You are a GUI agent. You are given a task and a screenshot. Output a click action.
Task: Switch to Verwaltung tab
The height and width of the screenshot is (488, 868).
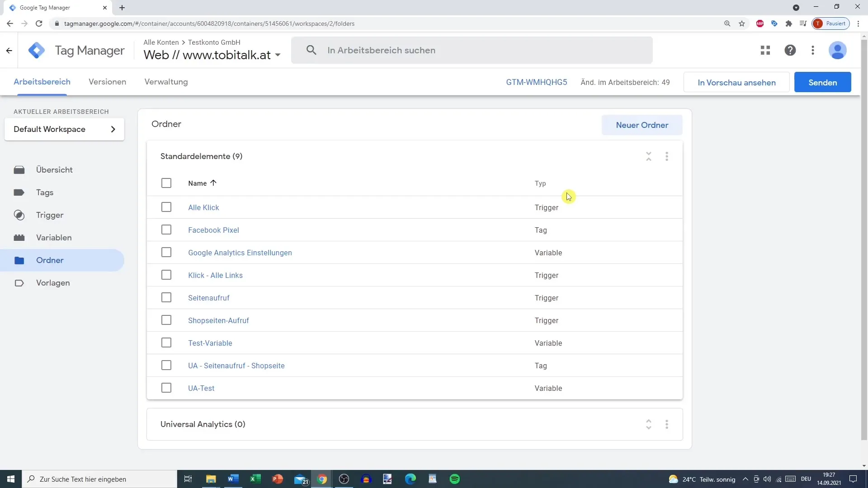(166, 82)
